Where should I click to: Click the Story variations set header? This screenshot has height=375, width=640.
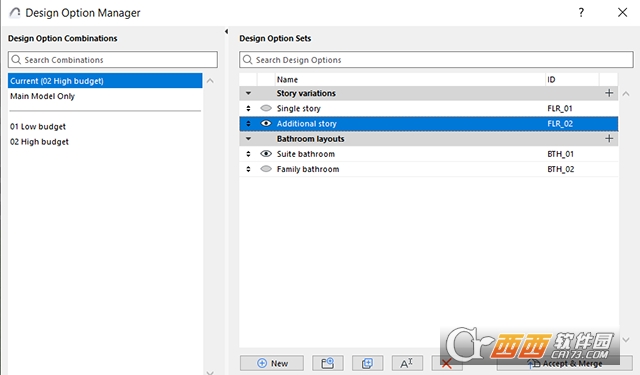pyautogui.click(x=429, y=93)
